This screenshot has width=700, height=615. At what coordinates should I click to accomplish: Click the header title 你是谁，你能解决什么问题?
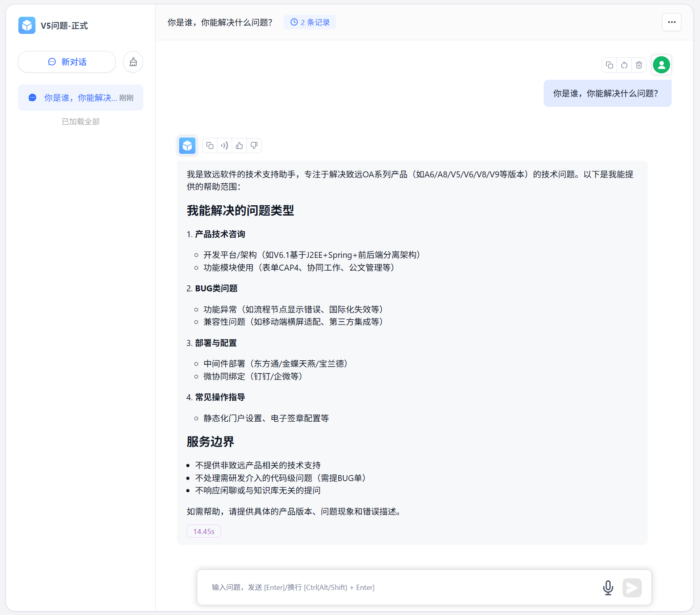click(x=220, y=22)
